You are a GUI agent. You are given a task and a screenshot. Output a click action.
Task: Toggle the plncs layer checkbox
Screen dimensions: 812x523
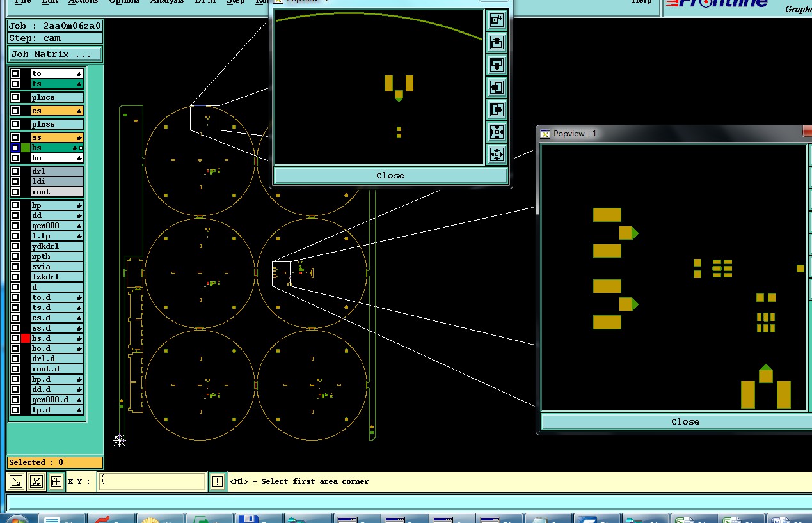coord(15,98)
